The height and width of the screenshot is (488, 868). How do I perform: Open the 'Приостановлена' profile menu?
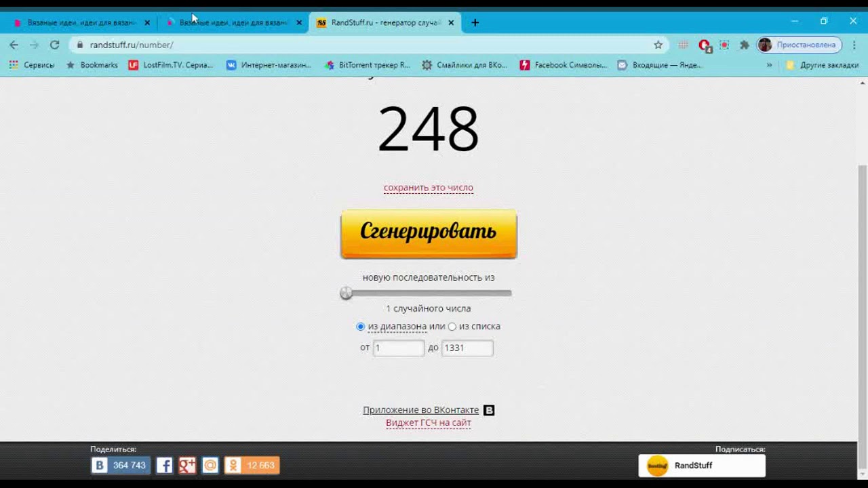pos(799,45)
